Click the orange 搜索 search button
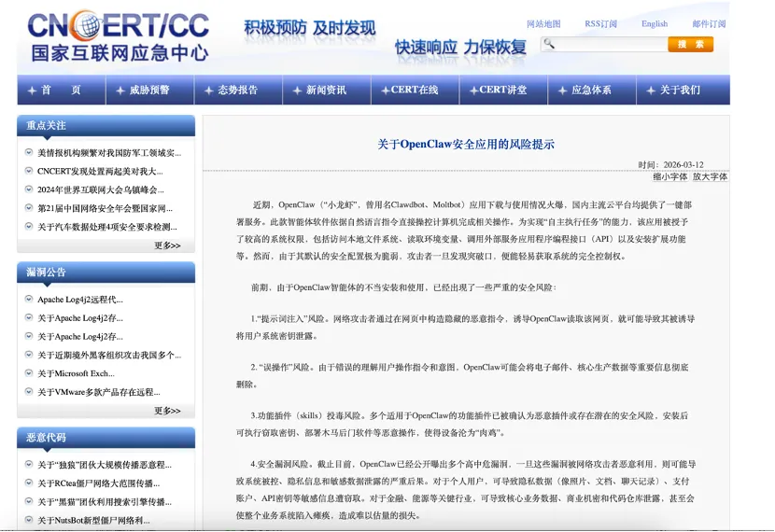This screenshot has height=532, width=775. point(690,45)
